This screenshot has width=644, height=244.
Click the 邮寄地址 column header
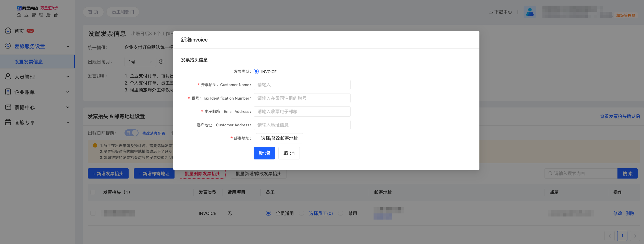point(383,192)
